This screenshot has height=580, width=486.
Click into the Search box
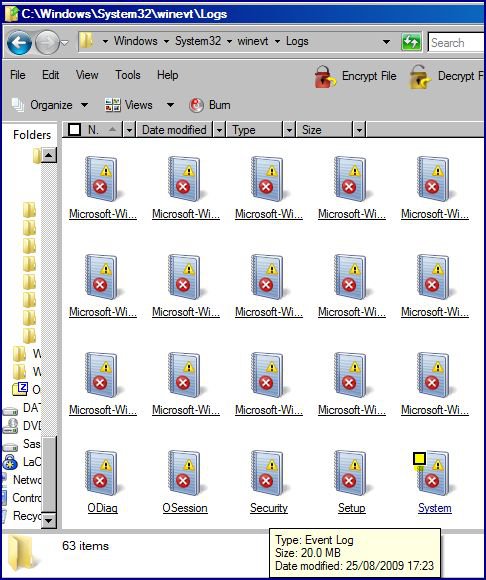point(456,43)
